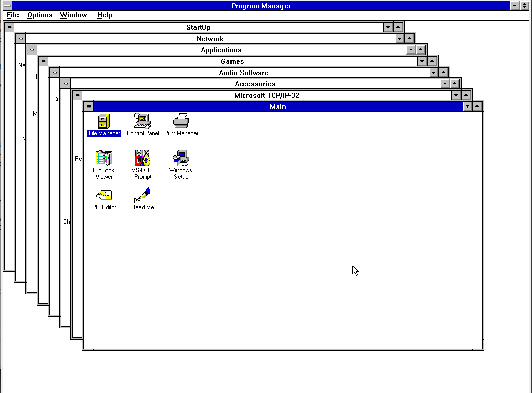
Task: Open the StartUp window control menu
Action: 9,27
